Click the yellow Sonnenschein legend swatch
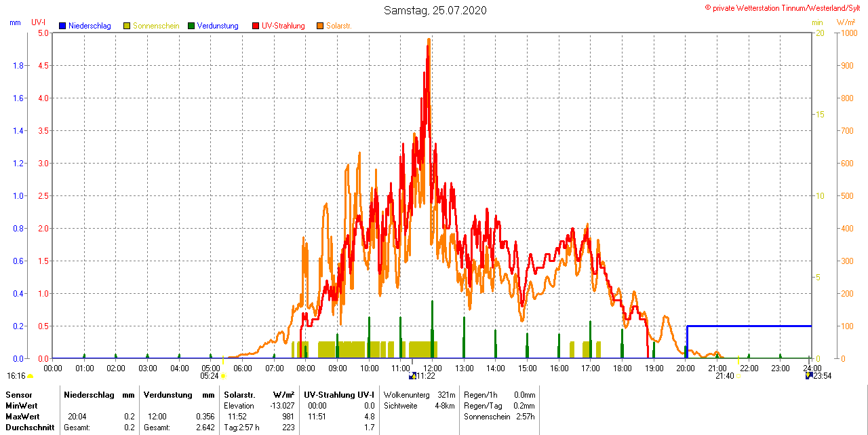Viewport: 868px width, 435px height. [127, 26]
